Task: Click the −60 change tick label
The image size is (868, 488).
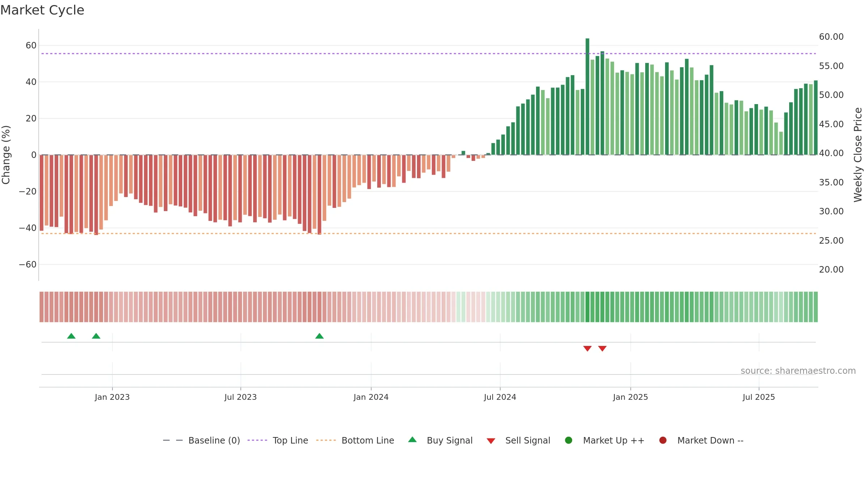Action: [x=28, y=265]
